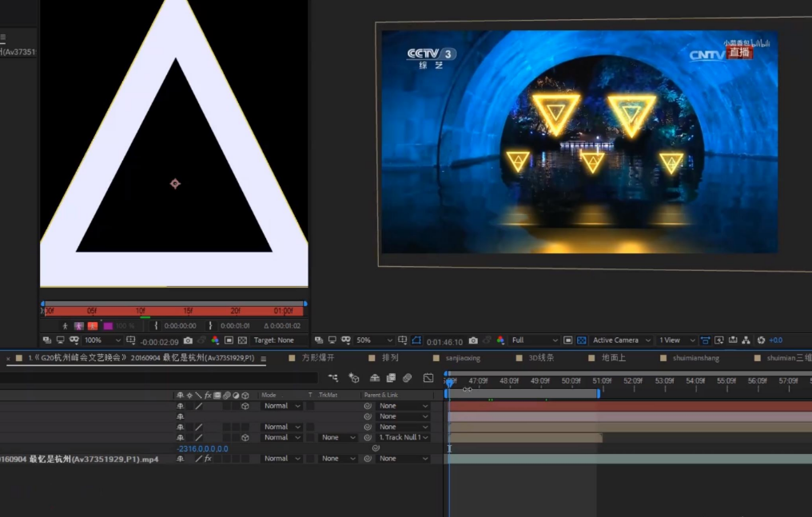Click the 0:01:46:10 current time in comp viewer
This screenshot has height=517, width=812.
tap(445, 341)
